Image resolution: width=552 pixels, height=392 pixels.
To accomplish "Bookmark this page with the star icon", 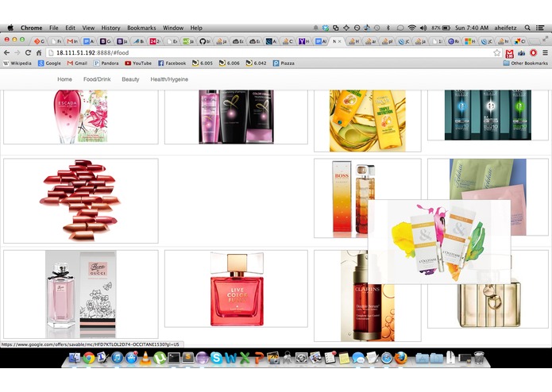I will tap(496, 52).
